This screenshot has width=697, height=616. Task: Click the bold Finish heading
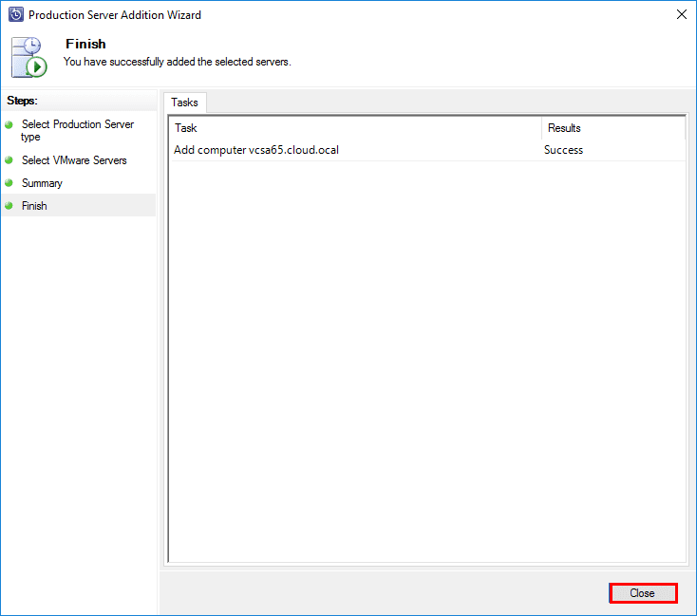click(85, 44)
